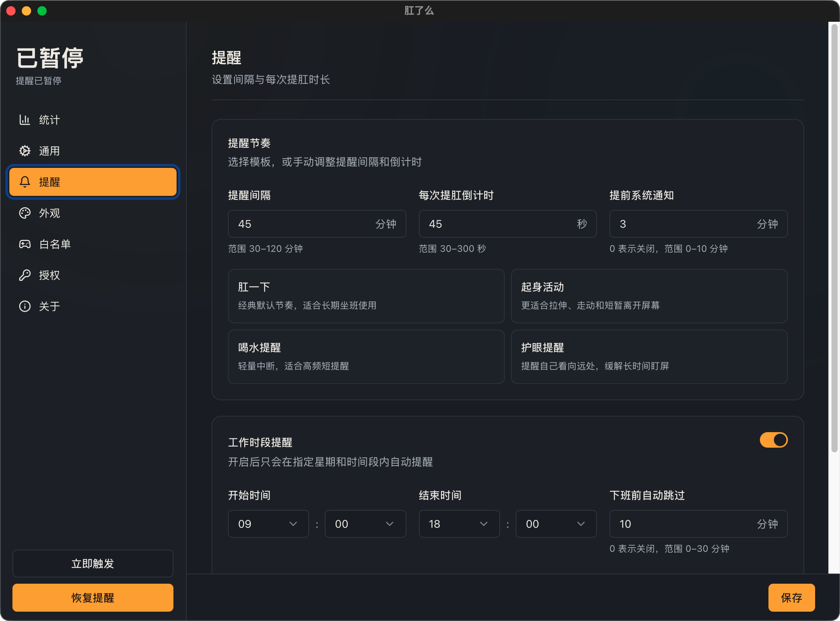Viewport: 840px width, 621px height.
Task: Save settings with the 保存 button
Action: coord(791,598)
